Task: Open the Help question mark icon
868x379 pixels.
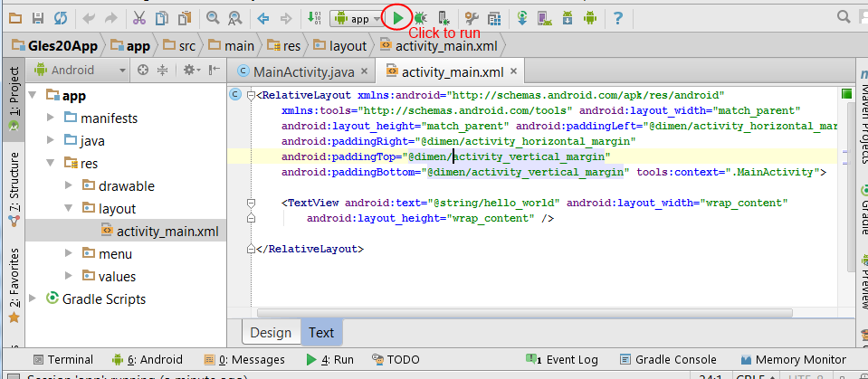Action: (617, 17)
